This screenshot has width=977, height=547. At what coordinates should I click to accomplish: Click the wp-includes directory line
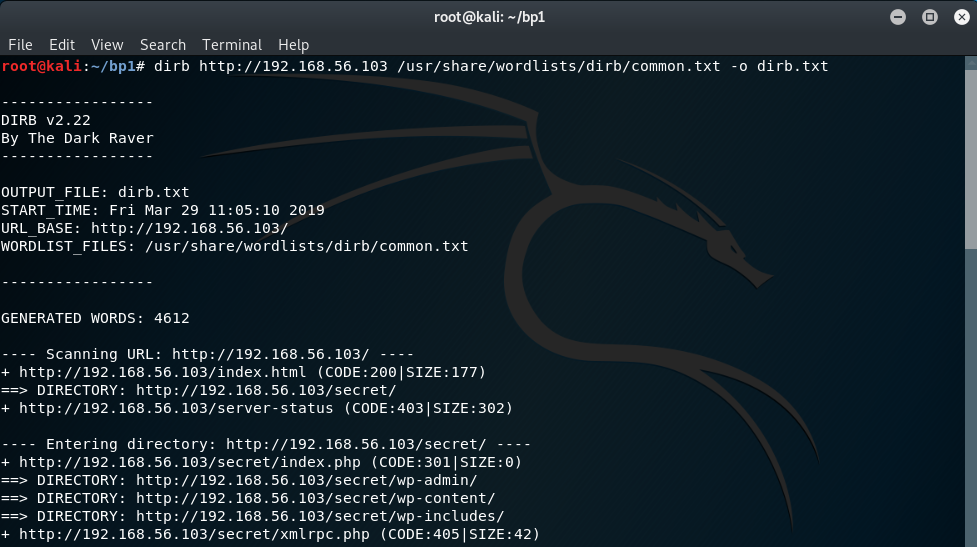[x=252, y=516]
